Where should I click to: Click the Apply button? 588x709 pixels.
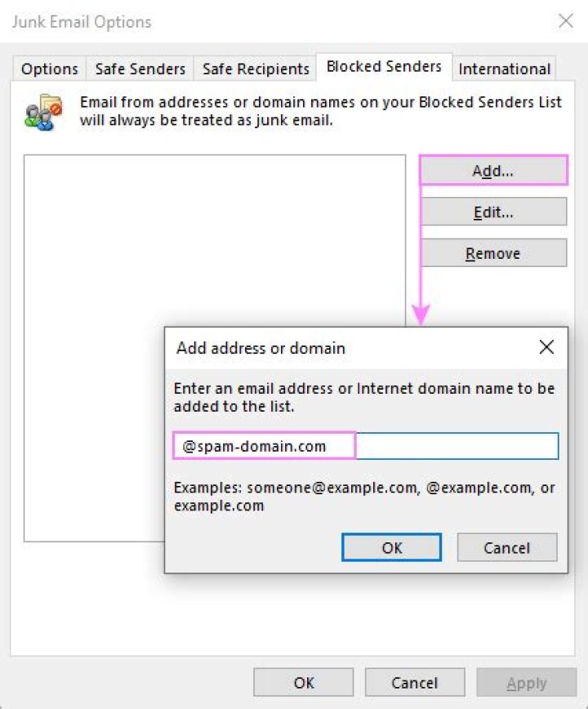[526, 682]
